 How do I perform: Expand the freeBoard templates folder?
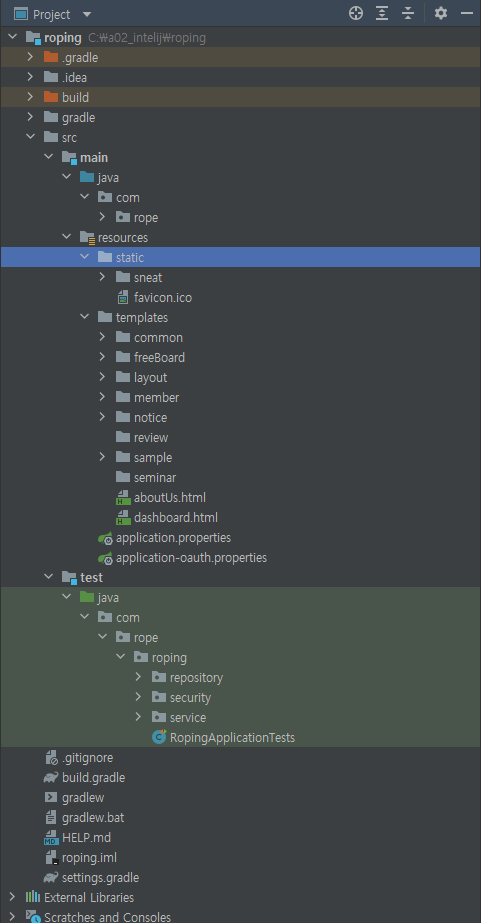[x=102, y=357]
